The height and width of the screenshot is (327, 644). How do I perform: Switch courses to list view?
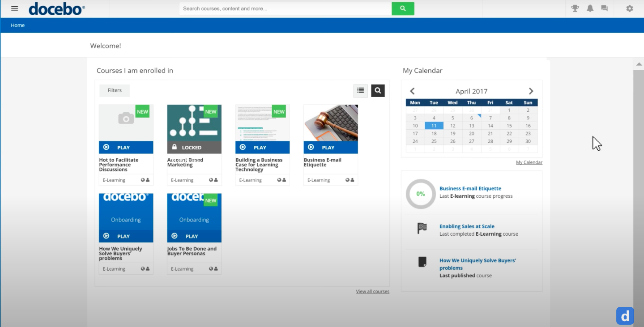(x=360, y=90)
